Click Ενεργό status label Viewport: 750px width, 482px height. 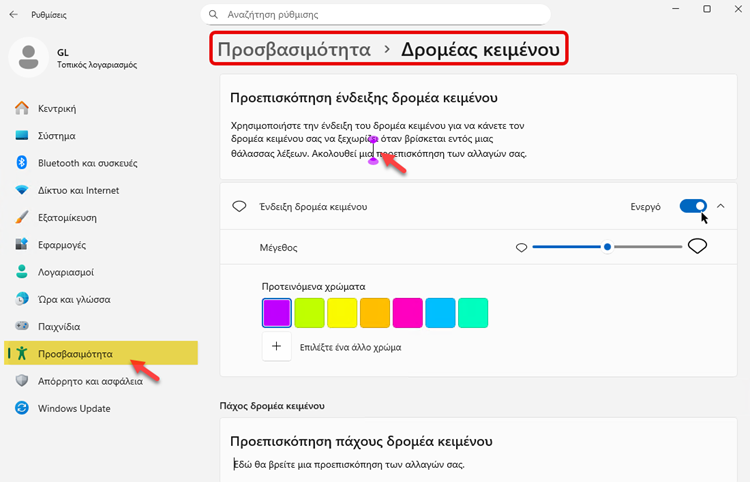point(646,207)
